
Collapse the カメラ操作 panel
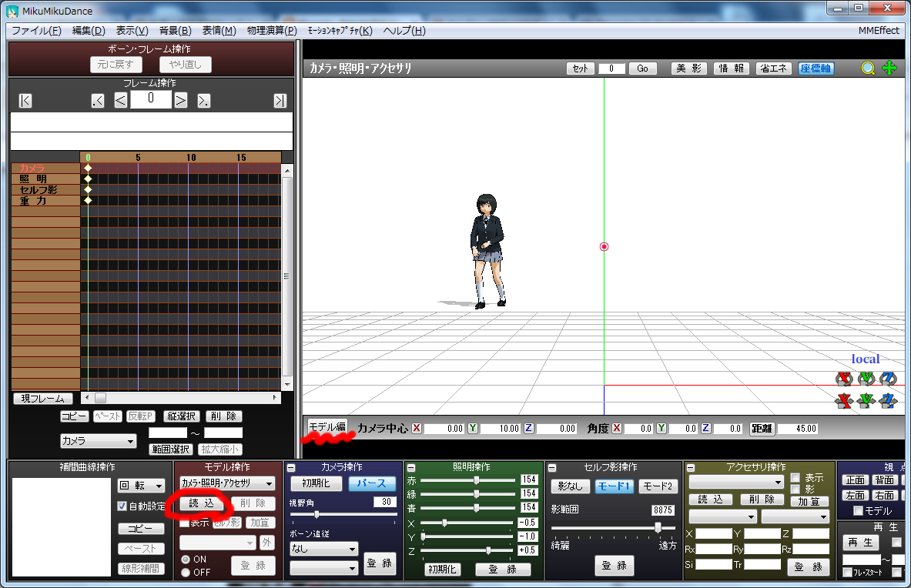coord(291,468)
